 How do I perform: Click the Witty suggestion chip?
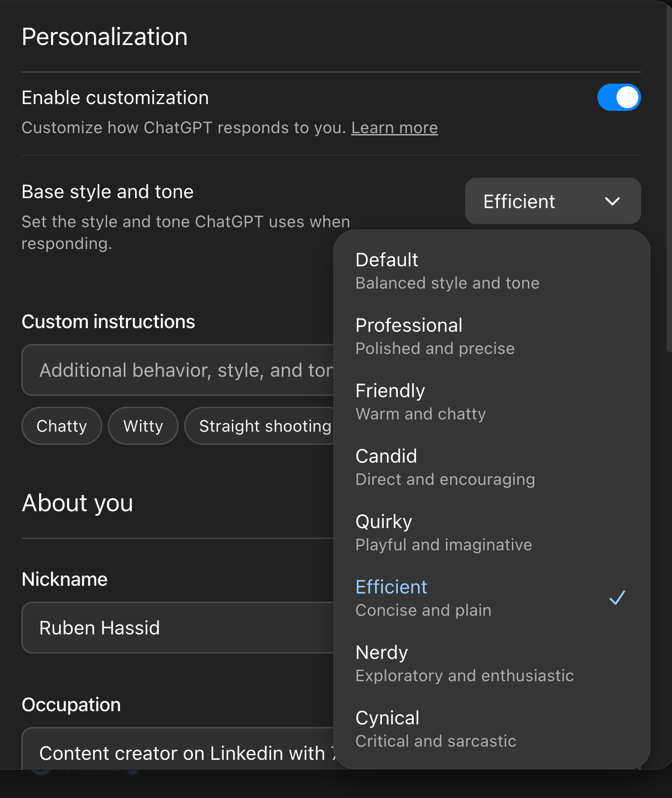coord(143,426)
